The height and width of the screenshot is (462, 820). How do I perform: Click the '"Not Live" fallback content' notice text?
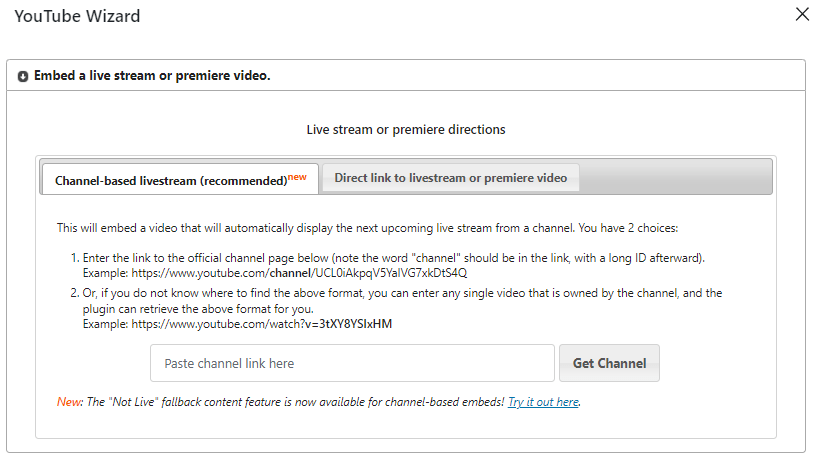point(290,402)
